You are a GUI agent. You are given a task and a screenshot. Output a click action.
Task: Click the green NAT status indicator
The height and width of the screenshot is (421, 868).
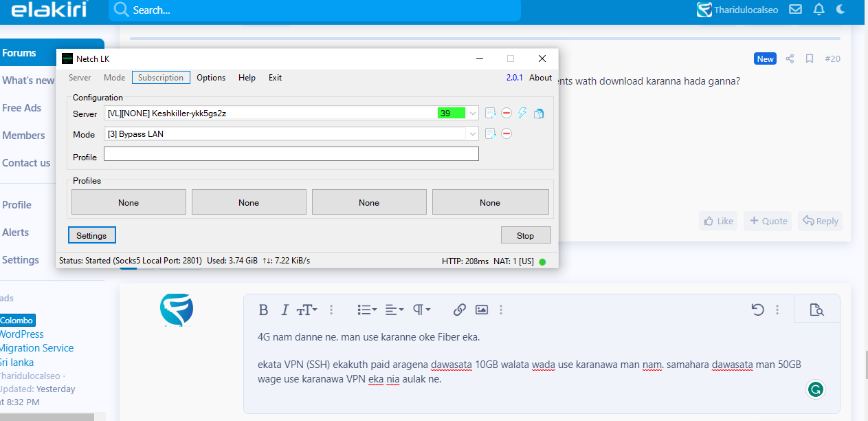pos(542,261)
